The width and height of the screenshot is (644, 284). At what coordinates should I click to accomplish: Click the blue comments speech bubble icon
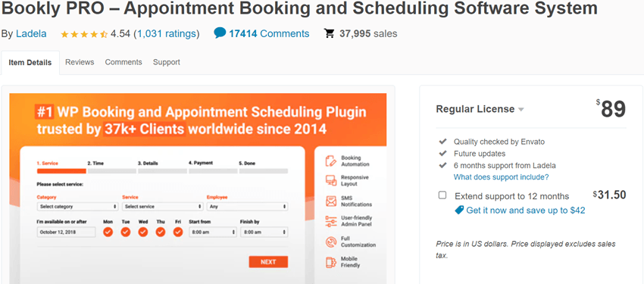(x=220, y=33)
